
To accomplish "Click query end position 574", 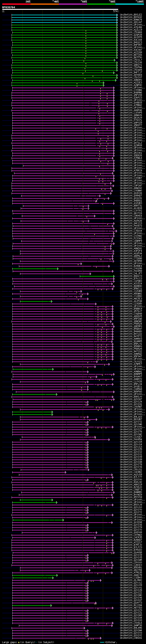I will pos(115,11).
